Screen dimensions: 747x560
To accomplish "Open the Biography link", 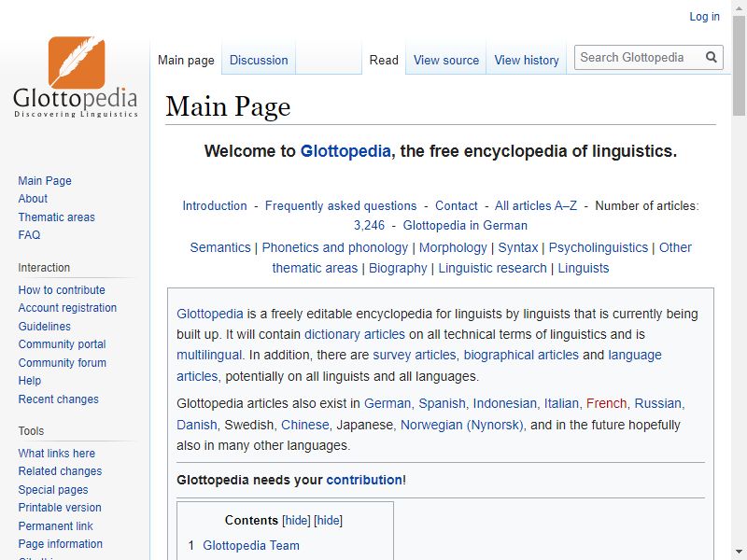I will tap(398, 268).
